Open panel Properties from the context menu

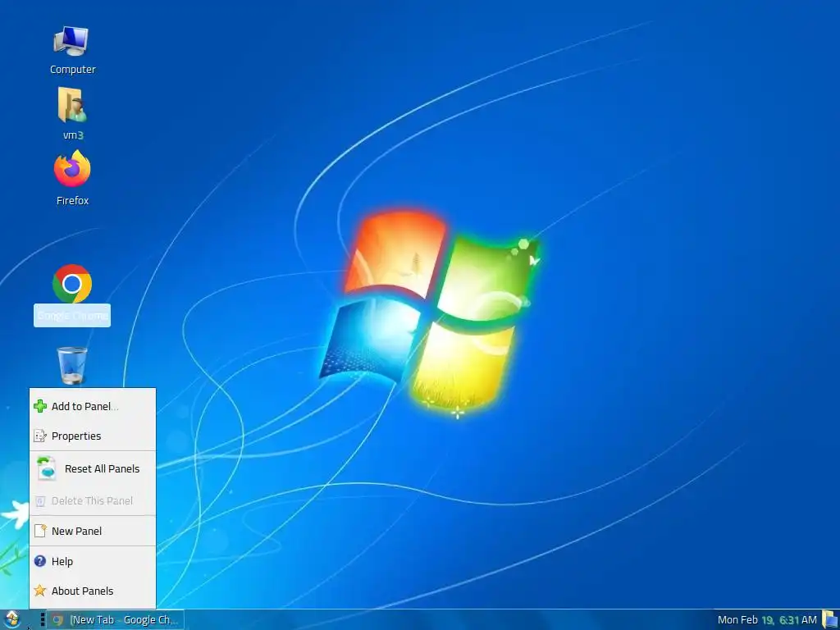(93, 436)
